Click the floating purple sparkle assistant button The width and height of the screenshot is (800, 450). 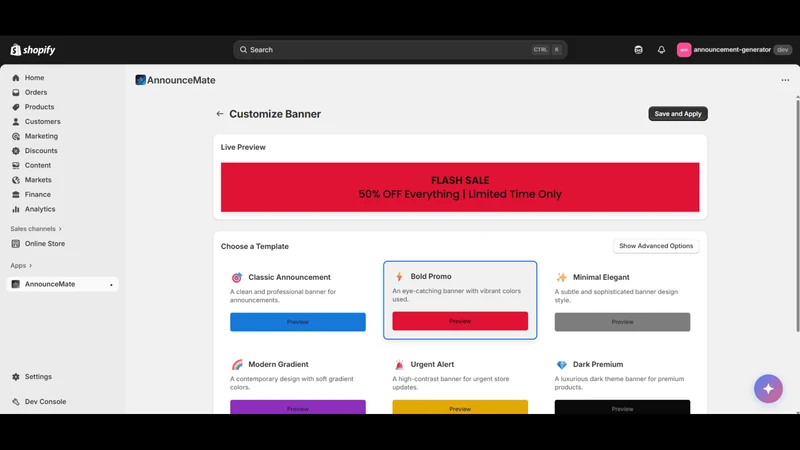tap(768, 389)
